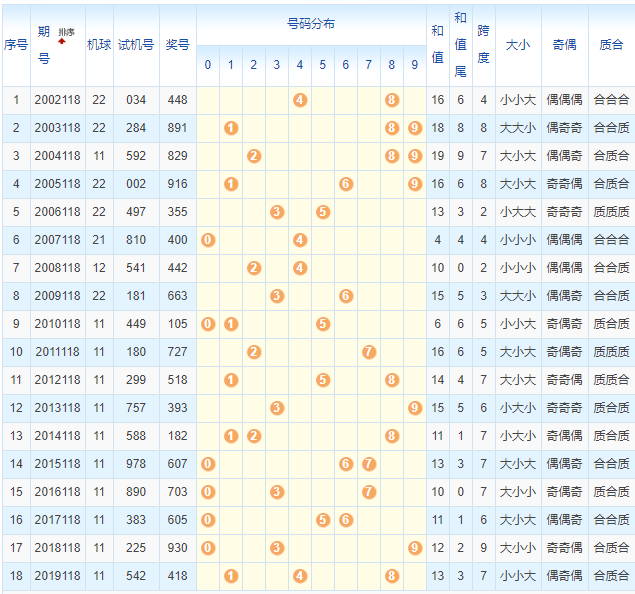This screenshot has height=594, width=635.
Task: Click orange ball 7 in row 2011118
Action: (368, 352)
